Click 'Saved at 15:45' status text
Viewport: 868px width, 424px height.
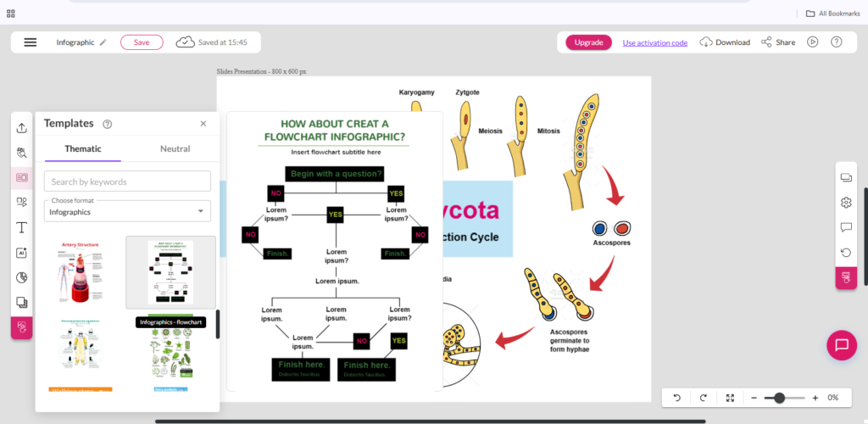(223, 42)
